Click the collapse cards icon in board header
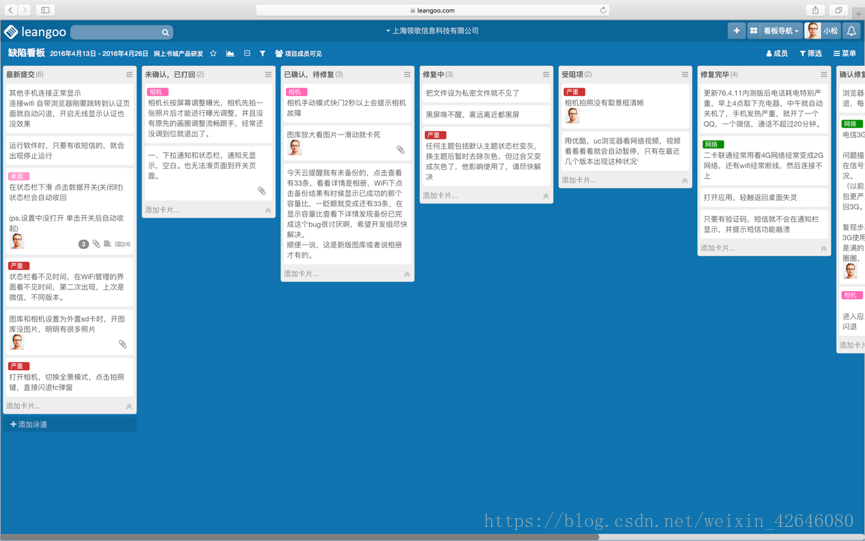 (247, 53)
